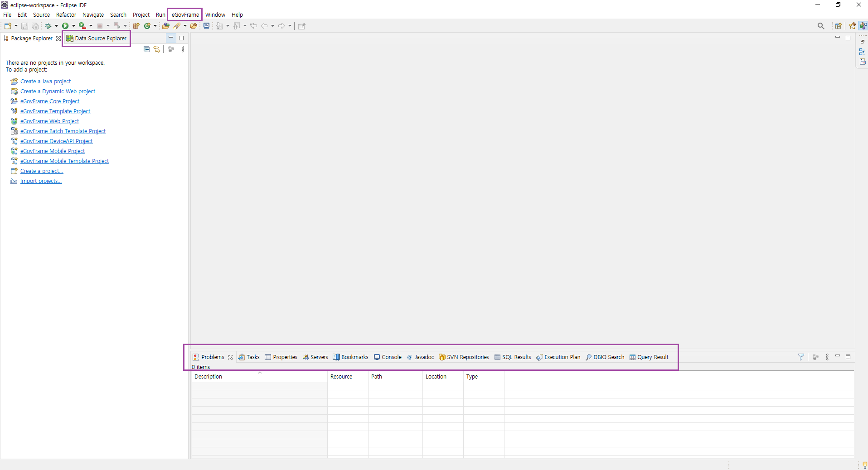This screenshot has height=470, width=868.
Task: Open Package Explorer View Menu dots
Action: [183, 49]
